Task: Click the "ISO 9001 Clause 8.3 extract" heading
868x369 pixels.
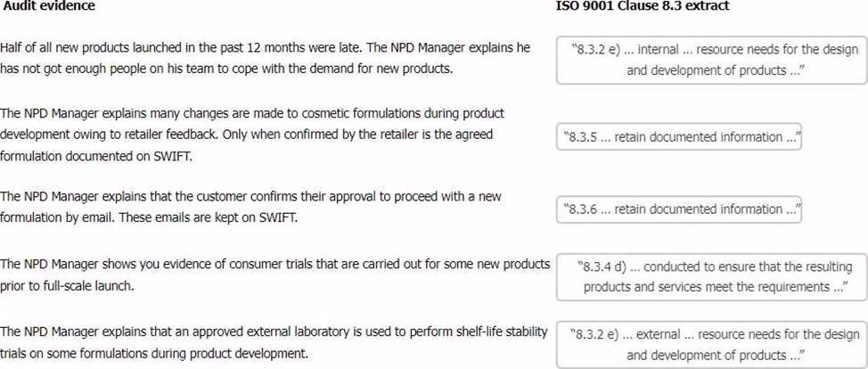Action: (x=641, y=6)
